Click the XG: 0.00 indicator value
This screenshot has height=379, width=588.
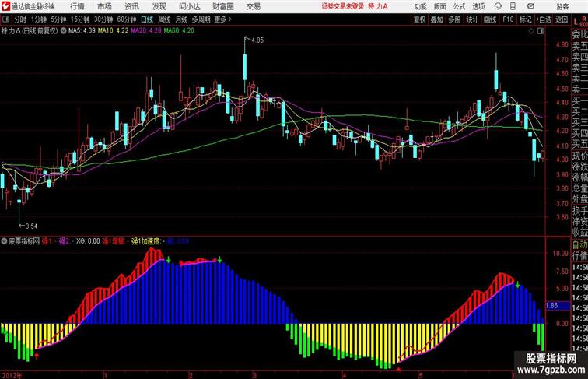(x=88, y=241)
